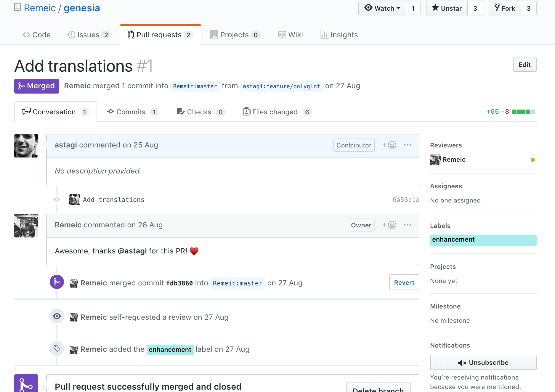The width and height of the screenshot is (555, 392).
Task: Open the Remeic:master base branch
Action: tap(195, 86)
